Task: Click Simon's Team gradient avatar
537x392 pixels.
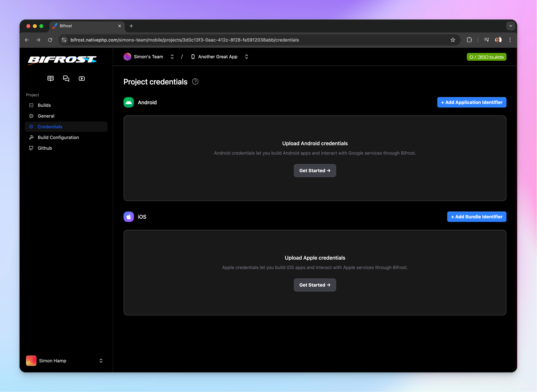Action: (x=127, y=57)
